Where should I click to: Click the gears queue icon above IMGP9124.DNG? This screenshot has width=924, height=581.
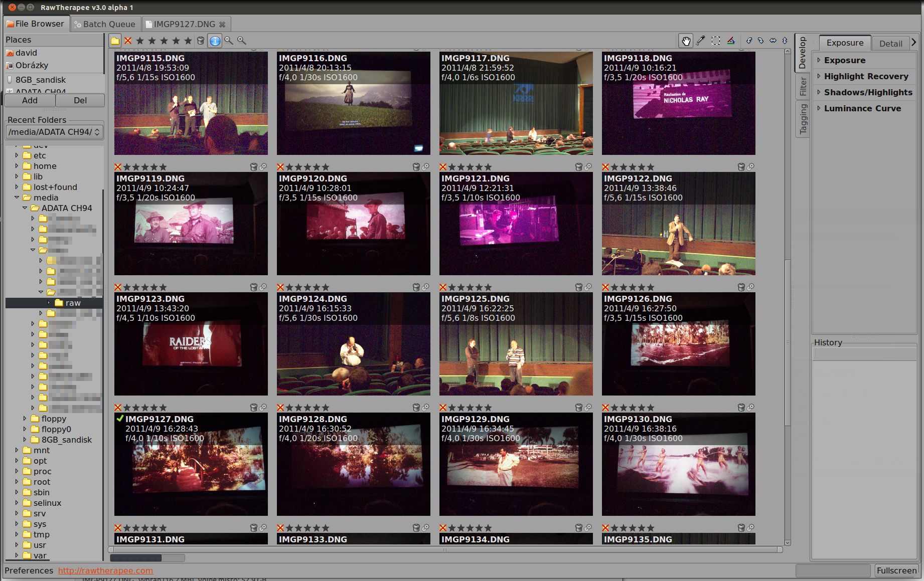[426, 287]
